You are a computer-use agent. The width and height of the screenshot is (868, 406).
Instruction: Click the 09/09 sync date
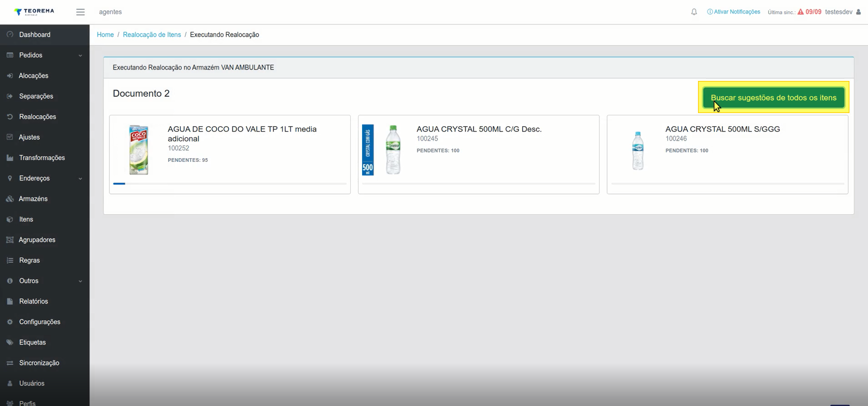click(x=813, y=12)
